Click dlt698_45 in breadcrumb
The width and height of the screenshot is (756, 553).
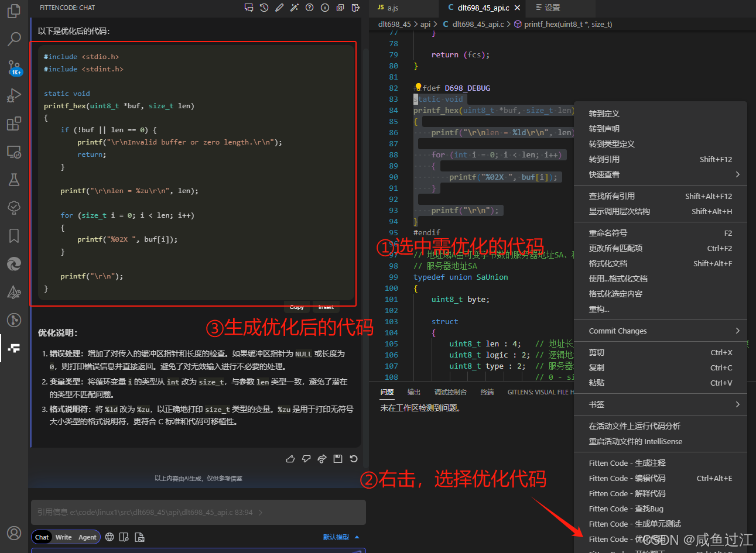395,24
